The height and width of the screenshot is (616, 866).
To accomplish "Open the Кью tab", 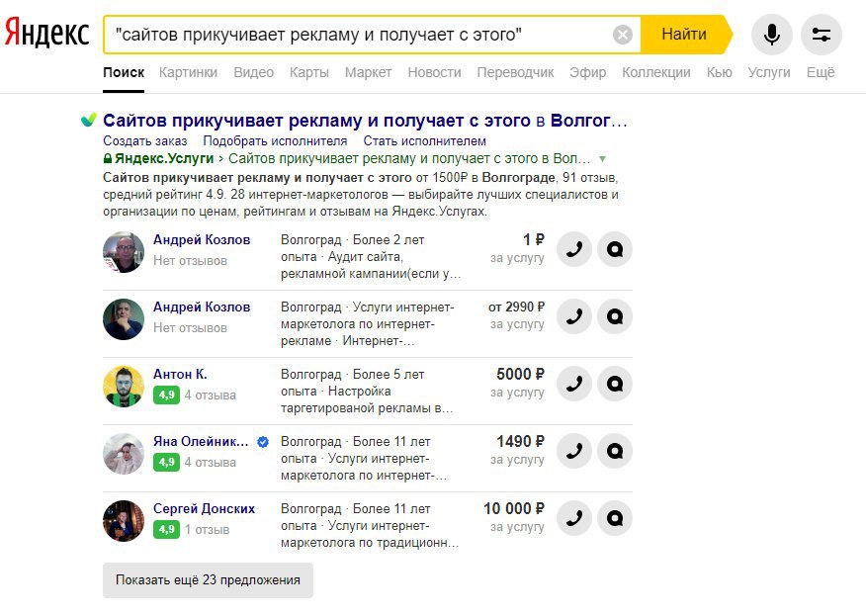I will tap(719, 72).
